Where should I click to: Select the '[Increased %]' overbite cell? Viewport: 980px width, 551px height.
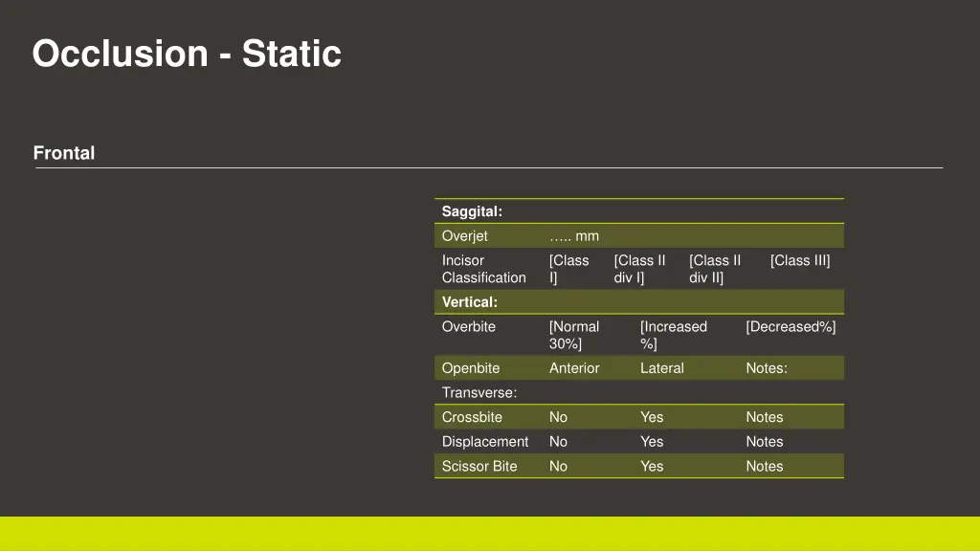pos(673,336)
